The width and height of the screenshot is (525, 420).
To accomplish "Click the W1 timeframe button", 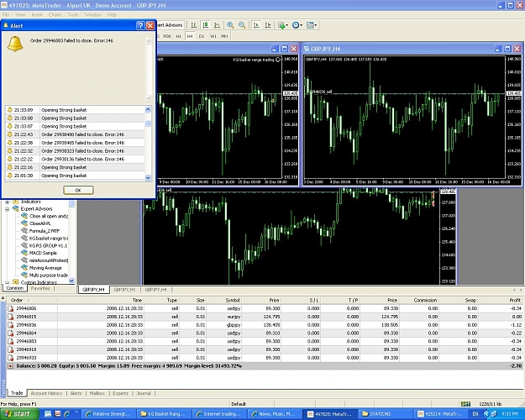I will coord(213,36).
